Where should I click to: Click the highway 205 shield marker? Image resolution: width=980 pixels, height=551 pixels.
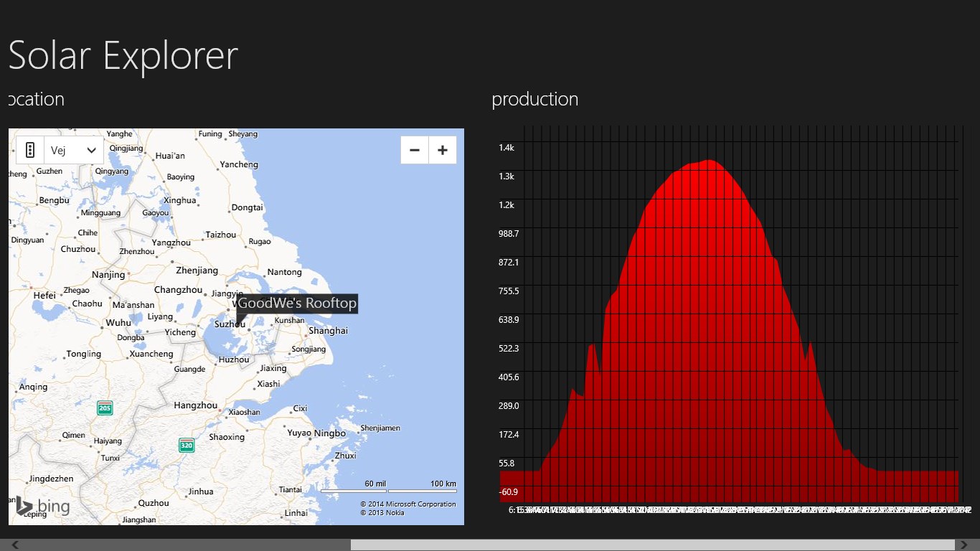tap(105, 408)
